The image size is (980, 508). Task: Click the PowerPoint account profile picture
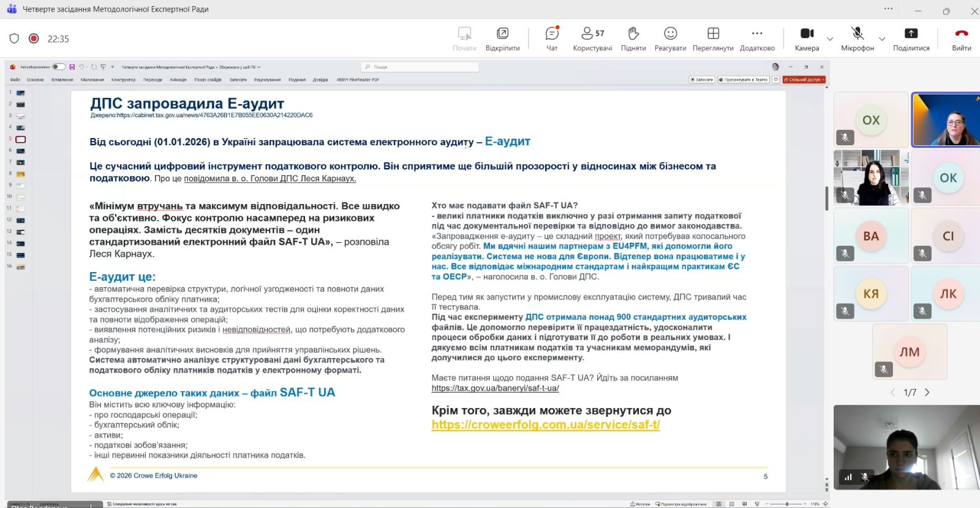tap(775, 67)
